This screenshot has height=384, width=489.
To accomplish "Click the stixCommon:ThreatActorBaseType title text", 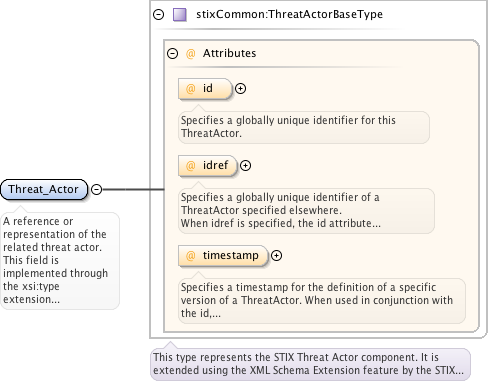I will pos(289,15).
